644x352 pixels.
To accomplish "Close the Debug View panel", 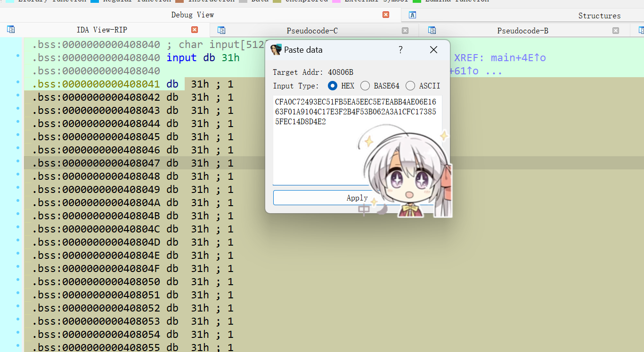I will 386,15.
